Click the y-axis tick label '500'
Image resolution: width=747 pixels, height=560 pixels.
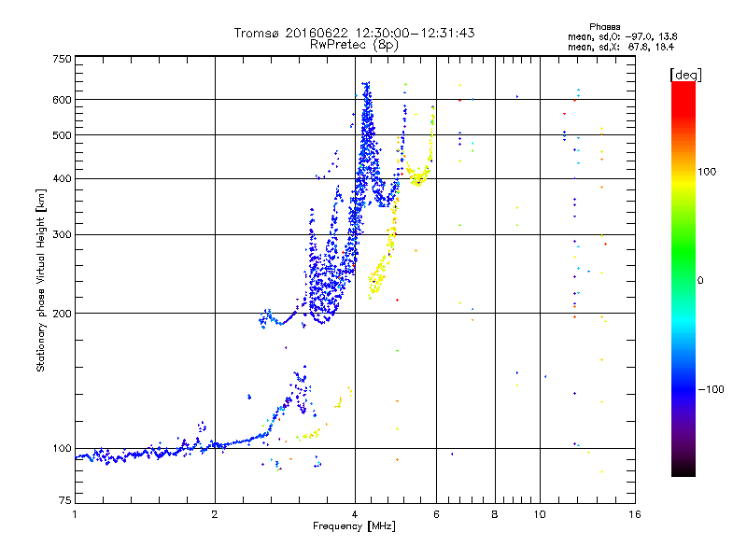62,135
